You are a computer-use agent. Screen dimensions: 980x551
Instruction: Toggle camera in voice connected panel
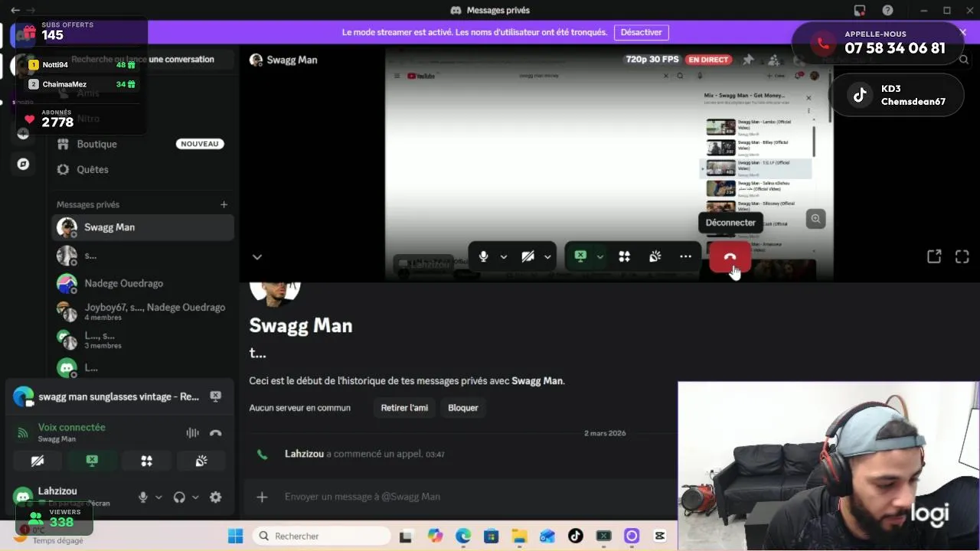[x=37, y=461]
